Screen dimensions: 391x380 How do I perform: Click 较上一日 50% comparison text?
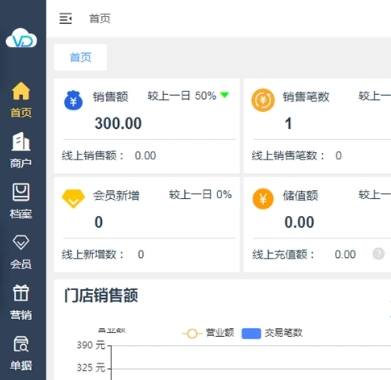pos(182,96)
